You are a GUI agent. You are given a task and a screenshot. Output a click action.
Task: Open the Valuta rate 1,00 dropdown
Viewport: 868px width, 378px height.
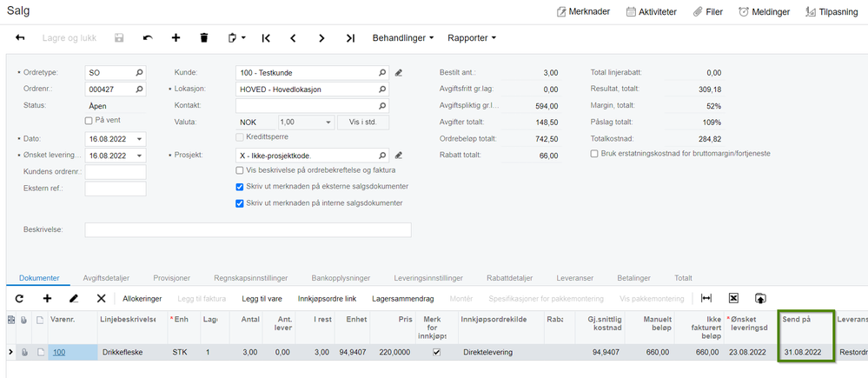pos(328,123)
